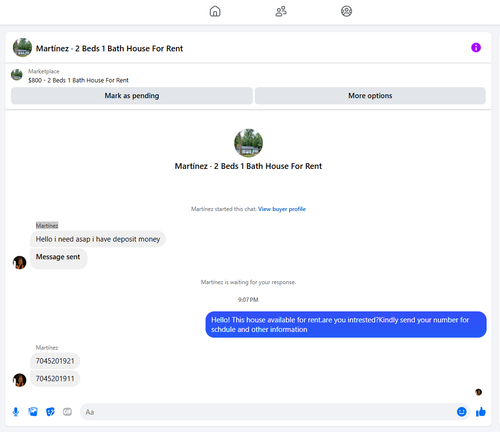Open the View buyer profile link
Screen dimensions: 500x432
coord(282,209)
